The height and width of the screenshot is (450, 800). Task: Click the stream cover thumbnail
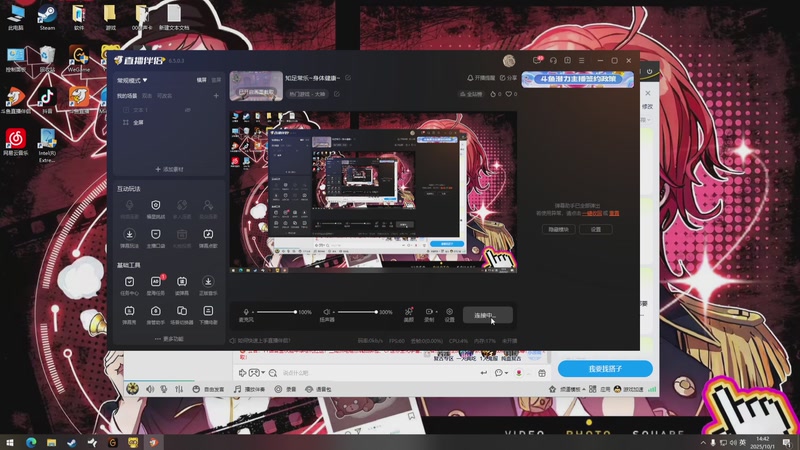tap(256, 86)
